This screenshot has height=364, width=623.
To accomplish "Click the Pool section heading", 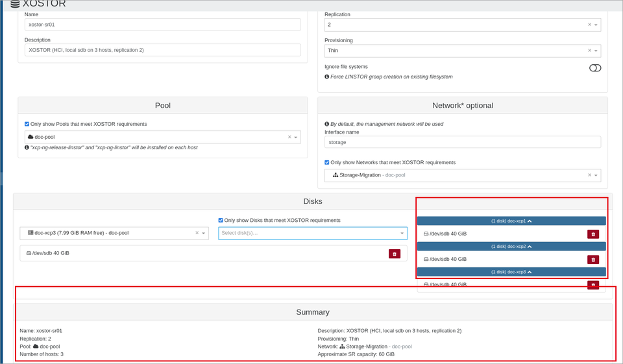I will 162,106.
